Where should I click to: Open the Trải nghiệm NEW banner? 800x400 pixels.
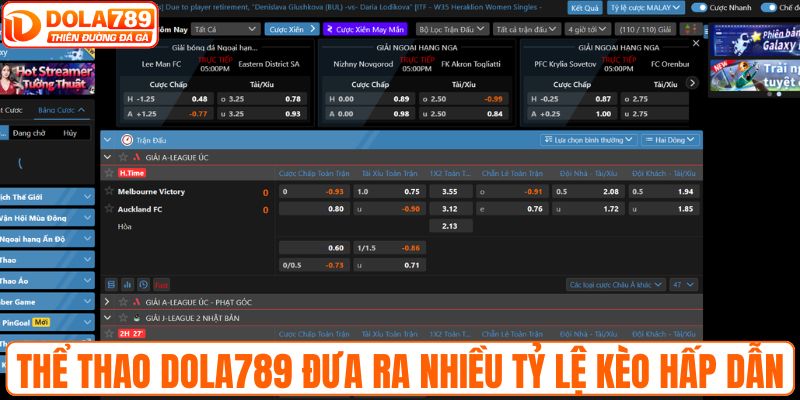755,74
